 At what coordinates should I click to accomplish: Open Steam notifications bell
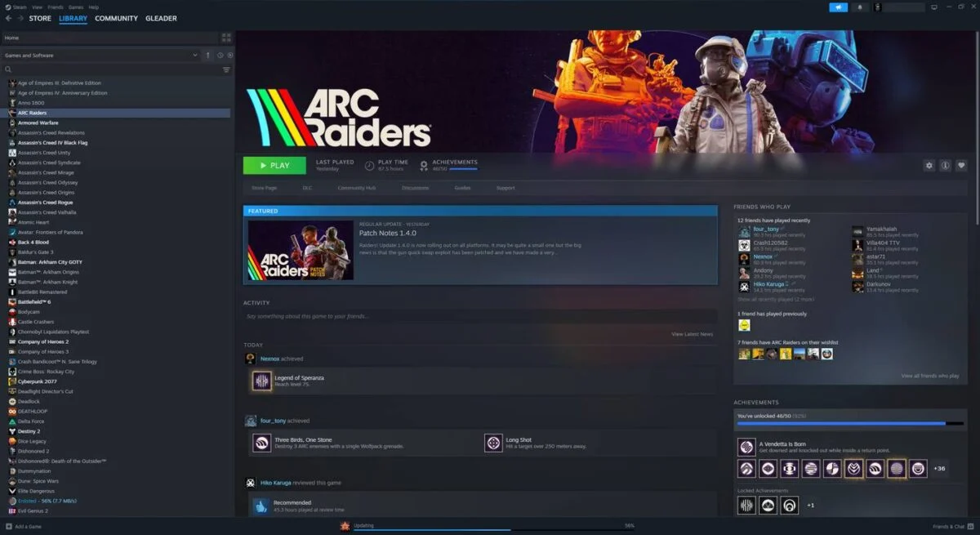coord(860,7)
